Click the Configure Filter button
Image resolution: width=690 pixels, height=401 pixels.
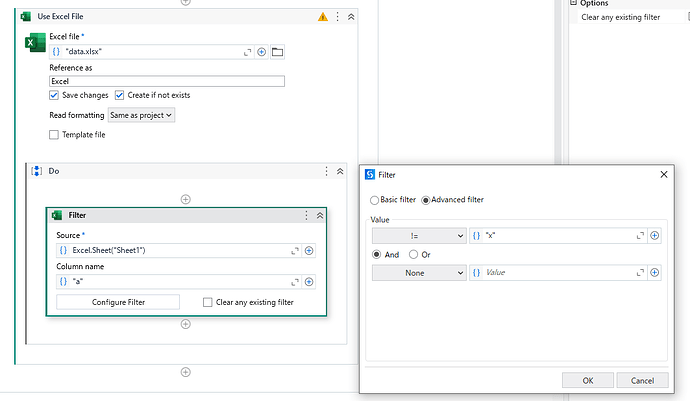118,302
